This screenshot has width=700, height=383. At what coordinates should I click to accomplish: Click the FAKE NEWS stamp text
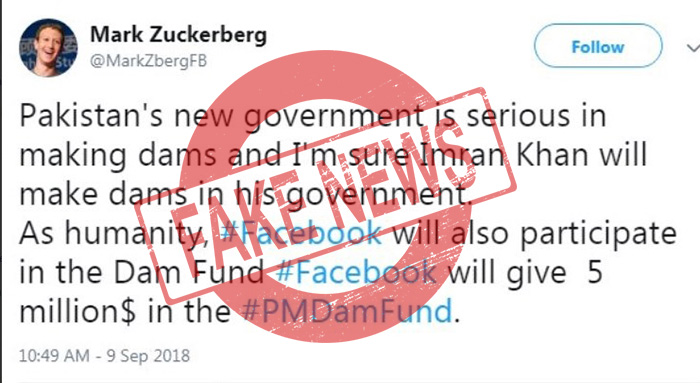point(325,194)
